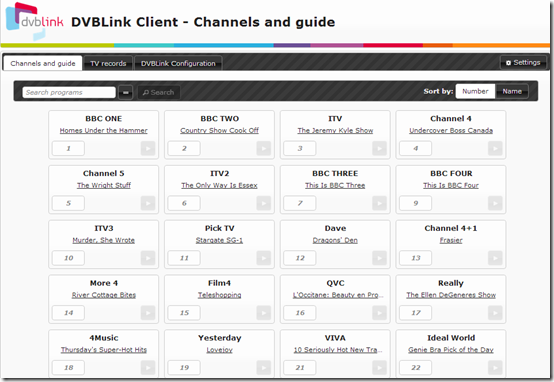This screenshot has height=382, width=554.
Task: Click channel number field 21 for VIVA
Action: [300, 368]
